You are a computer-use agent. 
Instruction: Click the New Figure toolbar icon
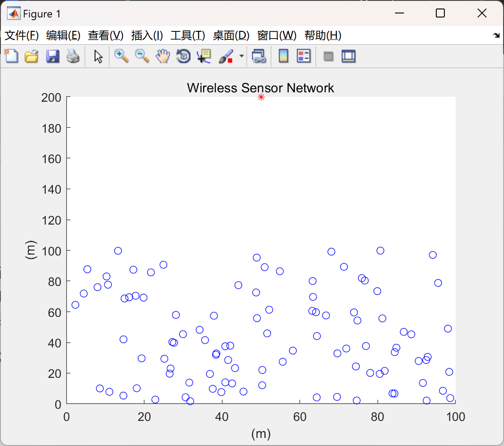(11, 56)
